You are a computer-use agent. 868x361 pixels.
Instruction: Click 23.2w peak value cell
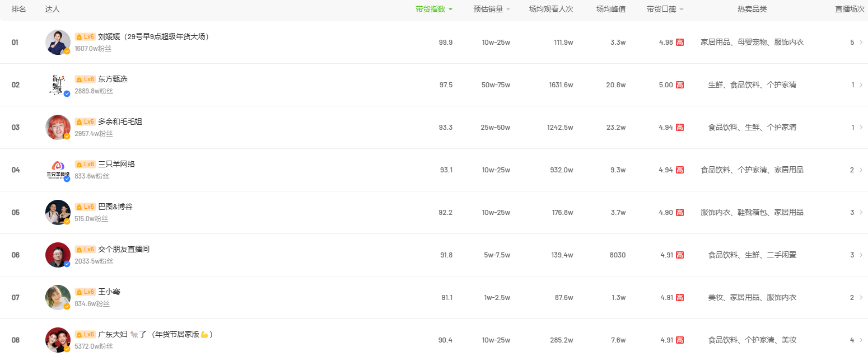coord(616,128)
